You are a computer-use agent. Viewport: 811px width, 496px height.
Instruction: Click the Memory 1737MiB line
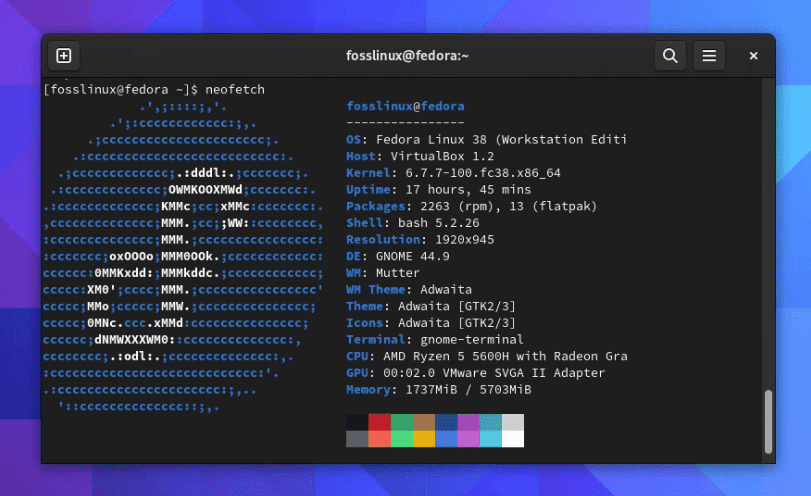pyautogui.click(x=439, y=389)
